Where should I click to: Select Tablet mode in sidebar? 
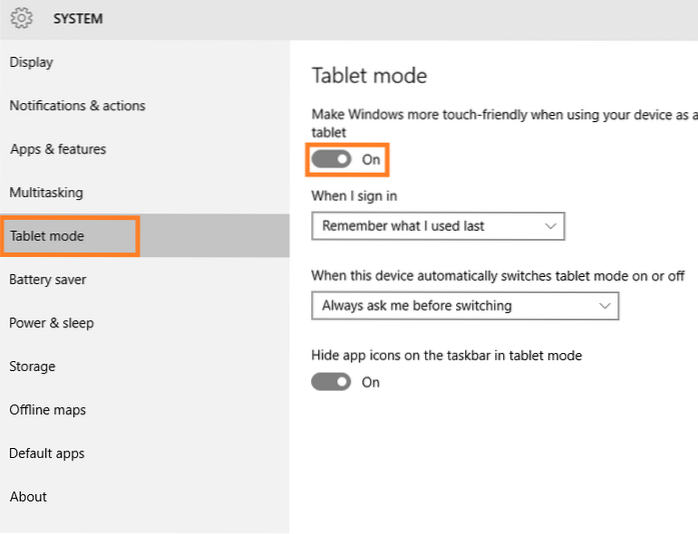[47, 236]
